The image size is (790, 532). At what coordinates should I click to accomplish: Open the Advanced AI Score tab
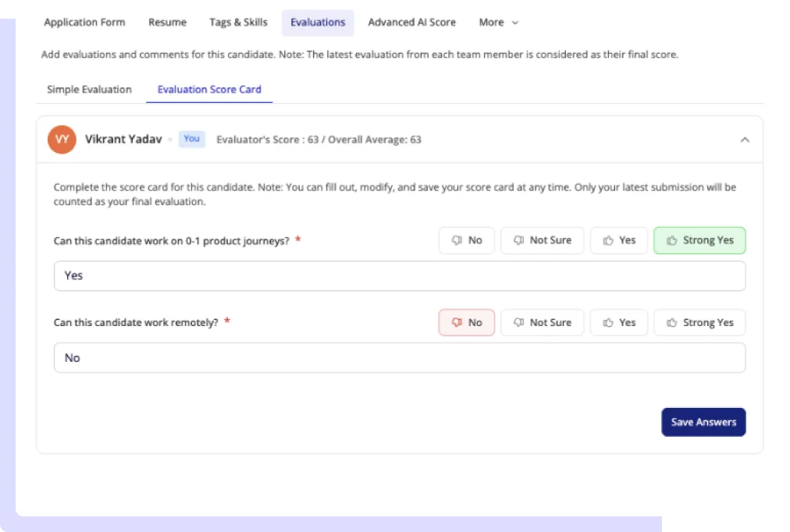(411, 23)
